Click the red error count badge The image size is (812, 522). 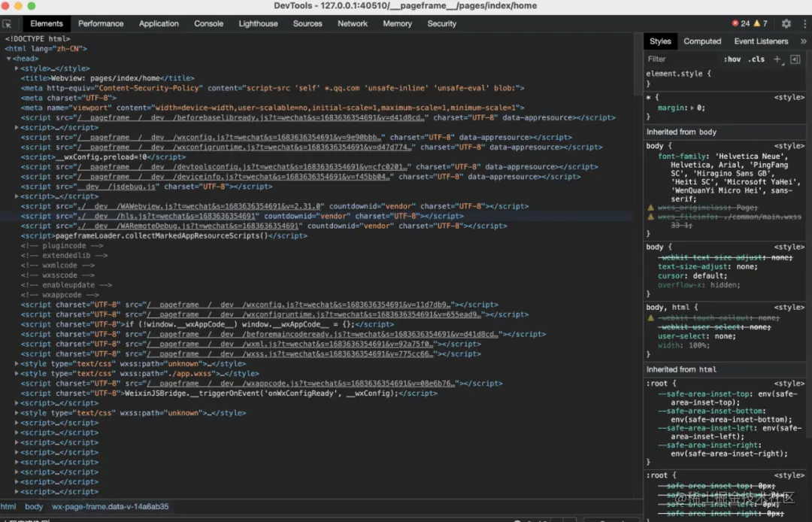click(741, 23)
